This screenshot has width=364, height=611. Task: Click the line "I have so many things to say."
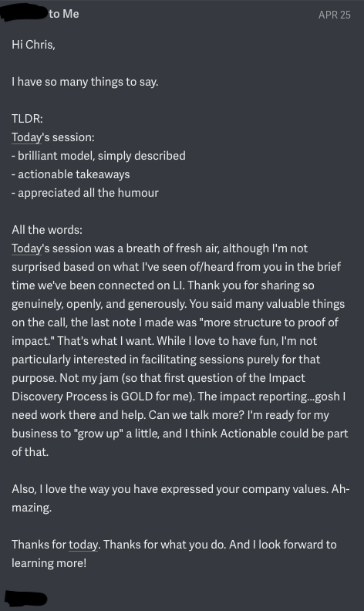pyautogui.click(x=85, y=82)
